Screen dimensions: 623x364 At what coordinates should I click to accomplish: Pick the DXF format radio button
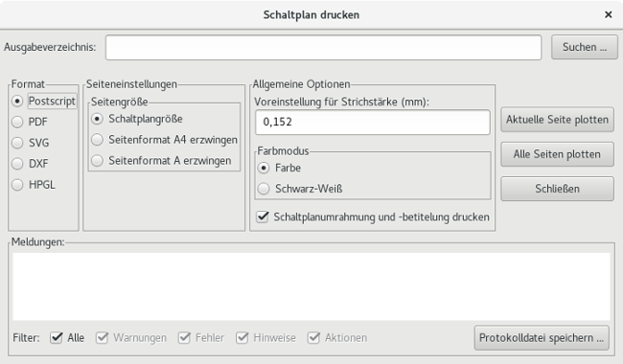click(x=17, y=164)
